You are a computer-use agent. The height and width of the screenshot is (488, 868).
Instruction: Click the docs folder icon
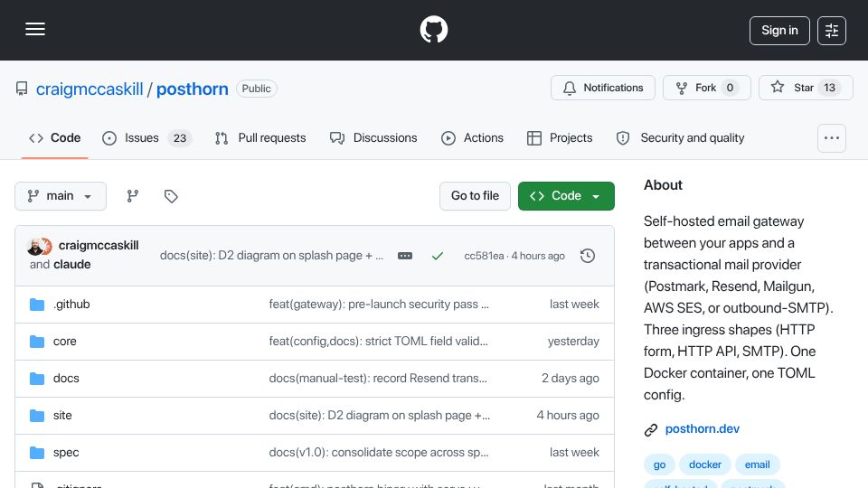coord(37,379)
